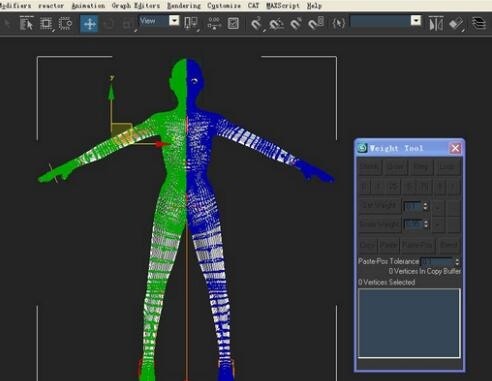
Task: Click the .5 weight preset button
Action: click(x=409, y=187)
